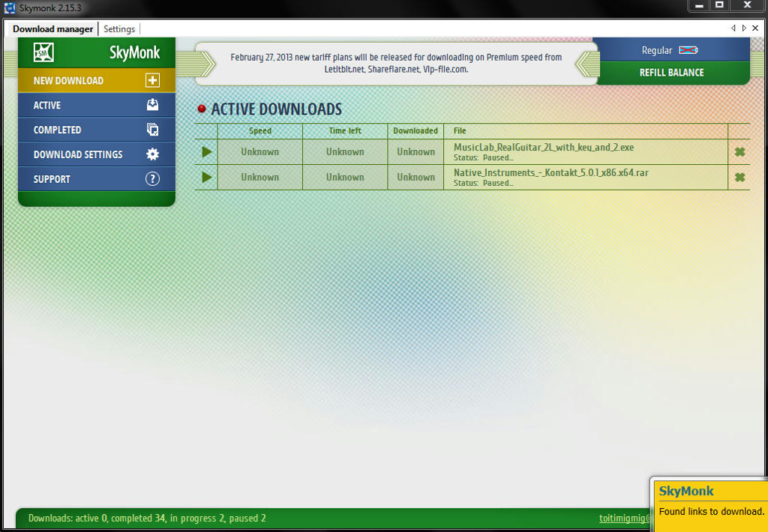Click Status Paused under Native_Instruments Kontakt

click(484, 183)
